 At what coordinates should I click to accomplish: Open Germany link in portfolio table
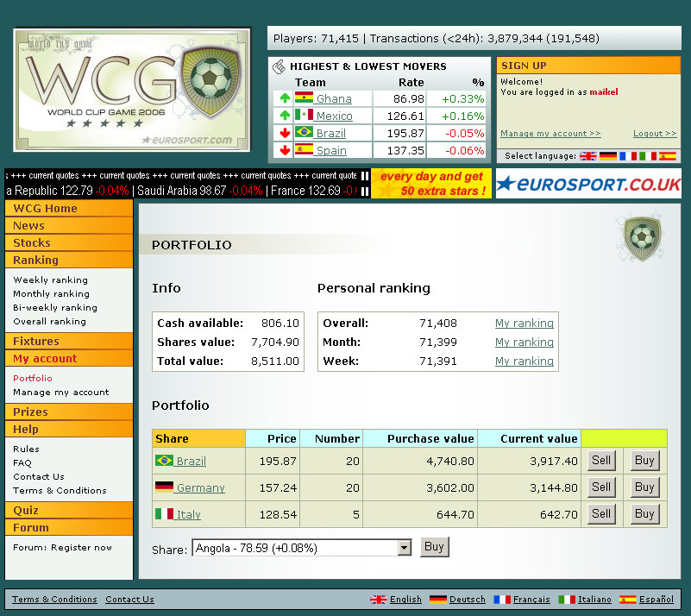pyautogui.click(x=201, y=487)
